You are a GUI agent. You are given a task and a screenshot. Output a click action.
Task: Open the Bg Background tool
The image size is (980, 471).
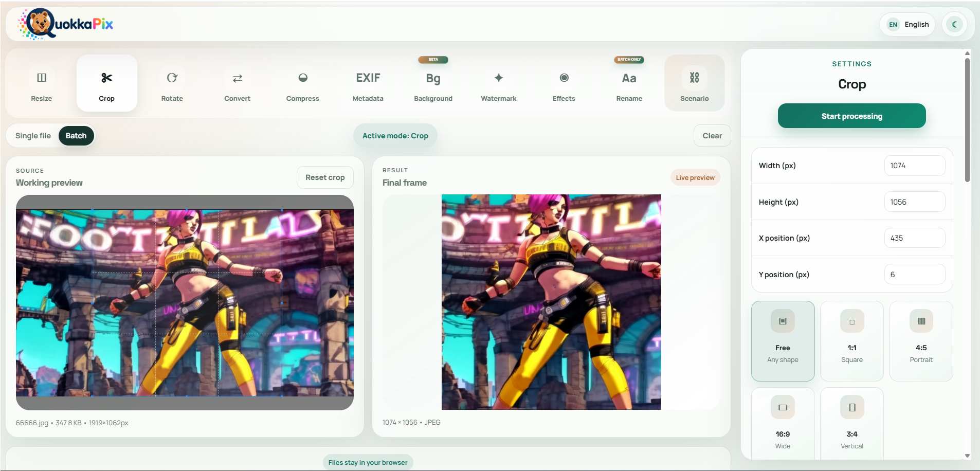tap(433, 83)
